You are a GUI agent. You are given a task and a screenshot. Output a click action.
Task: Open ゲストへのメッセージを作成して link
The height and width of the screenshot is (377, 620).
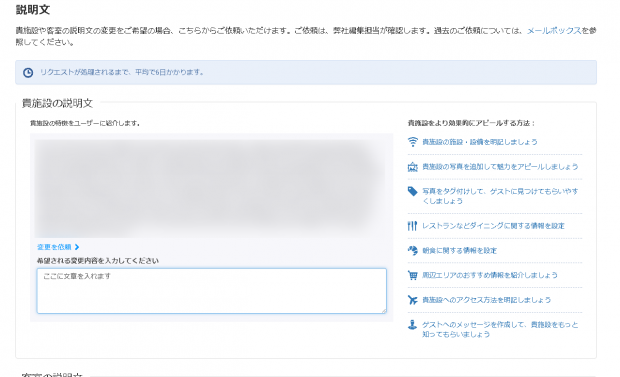[500, 330]
